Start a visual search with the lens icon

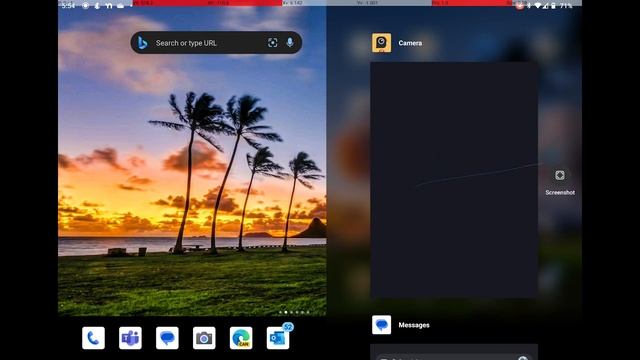[272, 42]
